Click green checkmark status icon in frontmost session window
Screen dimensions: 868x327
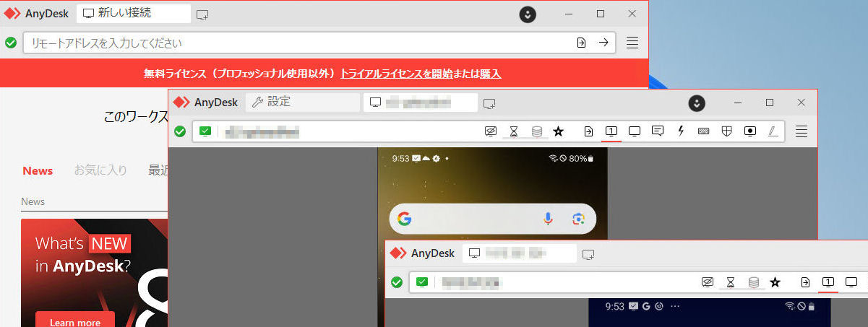point(397,282)
